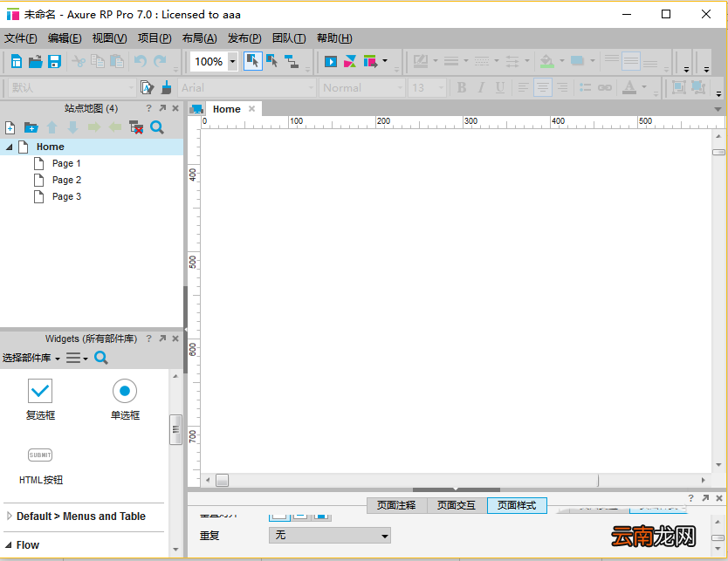728x561 pixels.
Task: Align text right
Action: click(x=562, y=87)
